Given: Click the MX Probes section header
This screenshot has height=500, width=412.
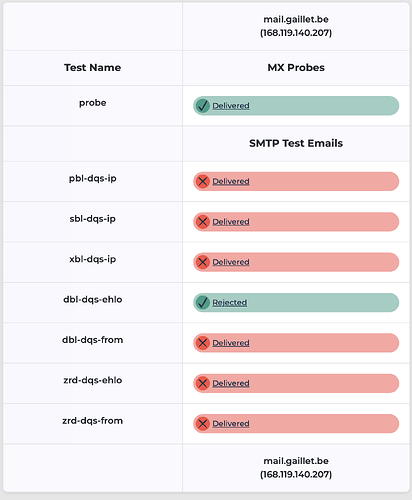Looking at the screenshot, I should (296, 68).
